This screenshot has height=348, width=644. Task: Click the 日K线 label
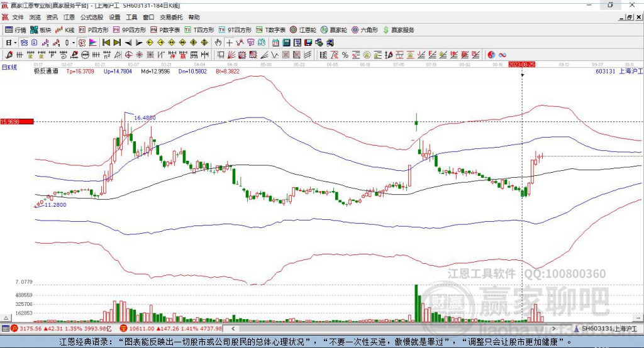9,67
